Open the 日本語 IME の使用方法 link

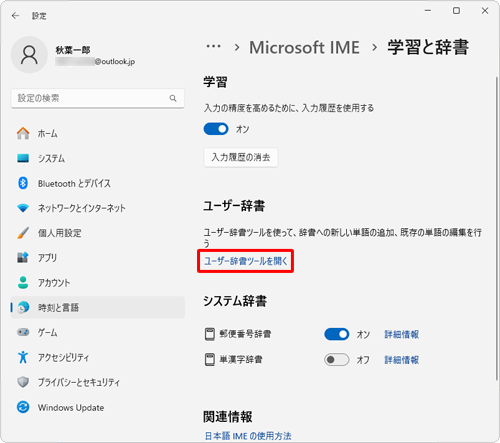(x=248, y=436)
